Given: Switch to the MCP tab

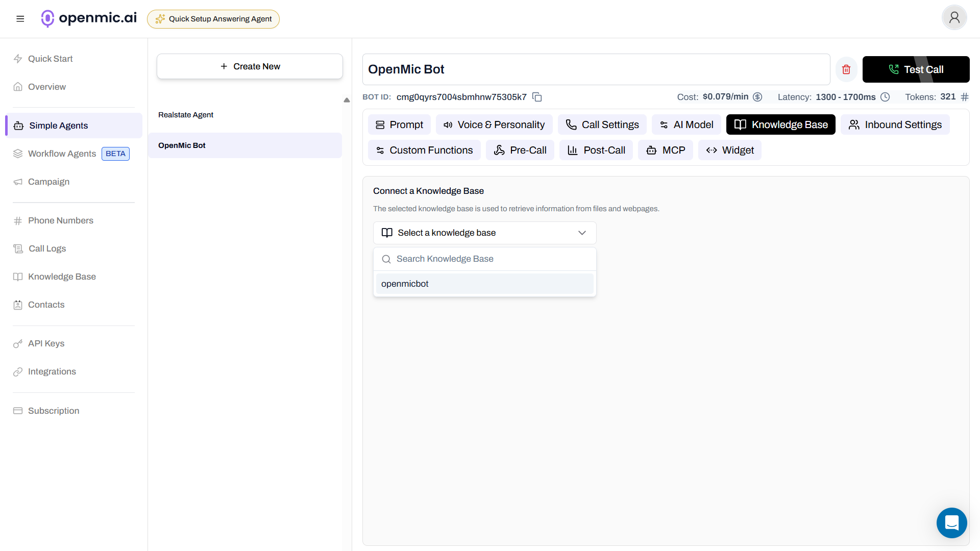Looking at the screenshot, I should coord(666,150).
